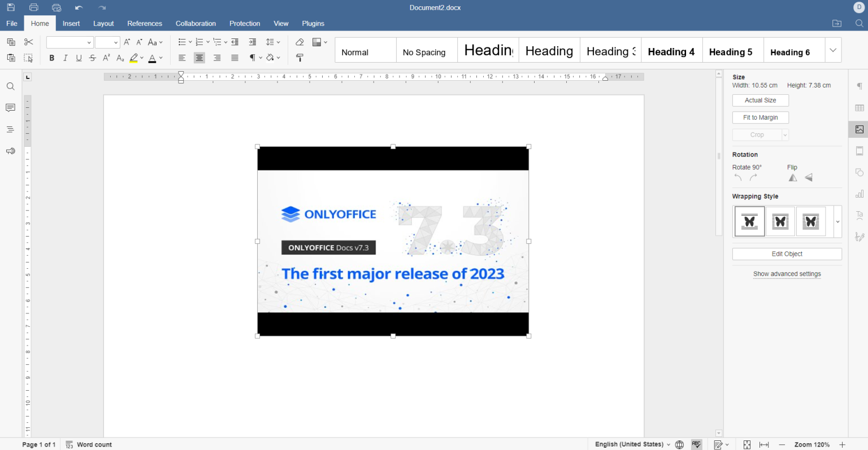Open the comments panel icon
The height and width of the screenshot is (450, 868).
click(x=10, y=108)
